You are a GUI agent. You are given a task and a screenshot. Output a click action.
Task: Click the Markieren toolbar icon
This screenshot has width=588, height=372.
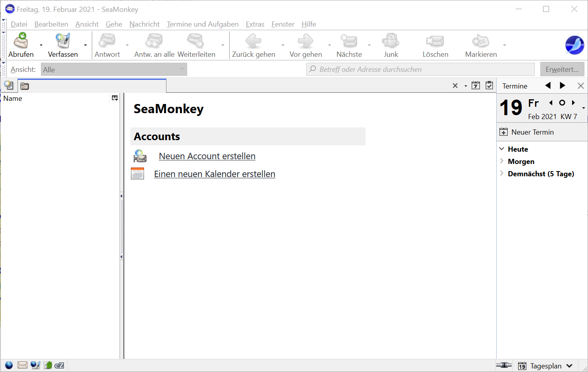[x=481, y=40]
